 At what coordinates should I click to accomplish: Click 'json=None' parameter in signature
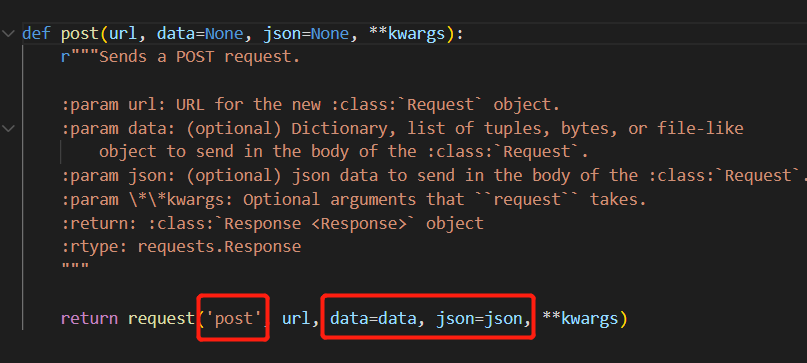[306, 34]
